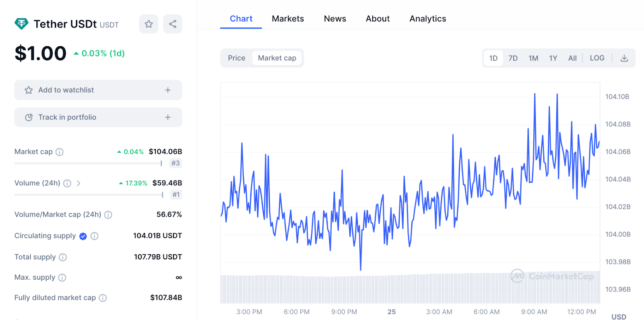Image resolution: width=644 pixels, height=320 pixels.
Task: Switch to Price chart view
Action: pyautogui.click(x=237, y=58)
